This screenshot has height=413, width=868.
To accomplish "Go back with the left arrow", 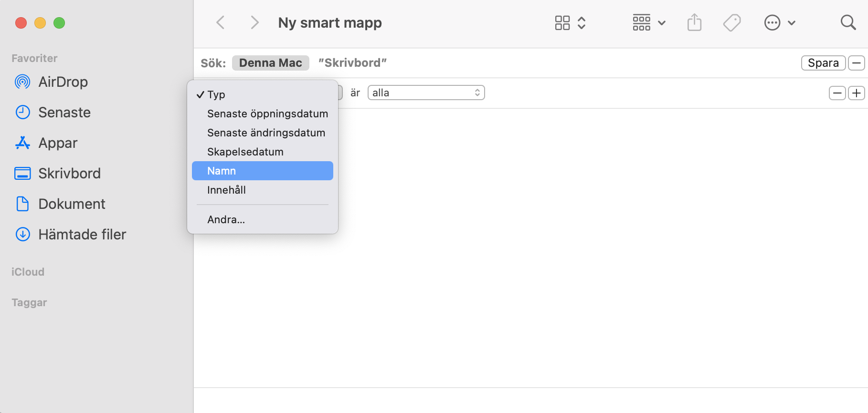I will click(x=221, y=22).
